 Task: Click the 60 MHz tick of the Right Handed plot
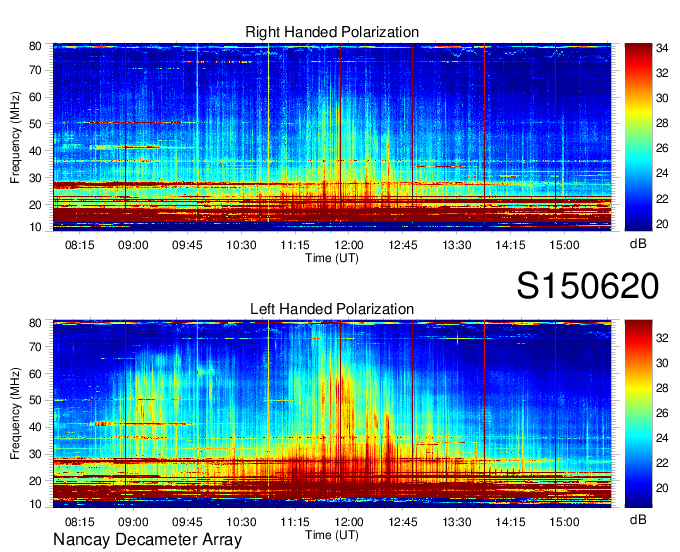tap(35, 97)
